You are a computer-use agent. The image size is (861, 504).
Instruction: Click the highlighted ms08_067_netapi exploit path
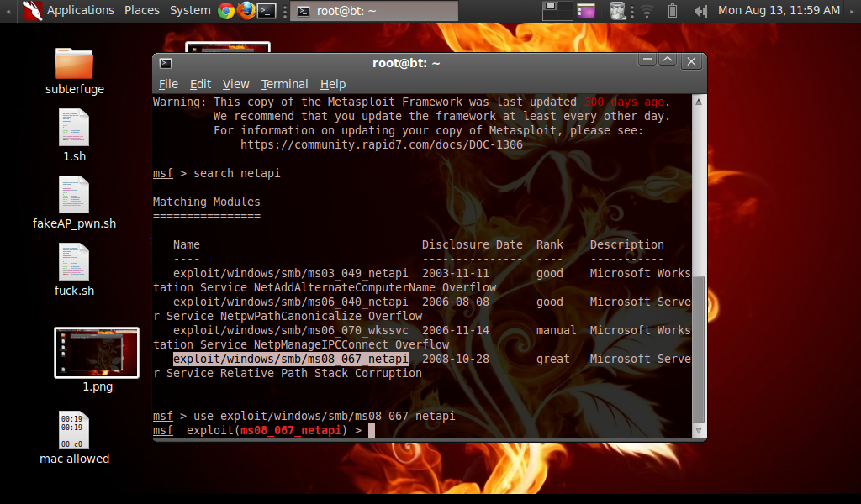[x=291, y=359]
